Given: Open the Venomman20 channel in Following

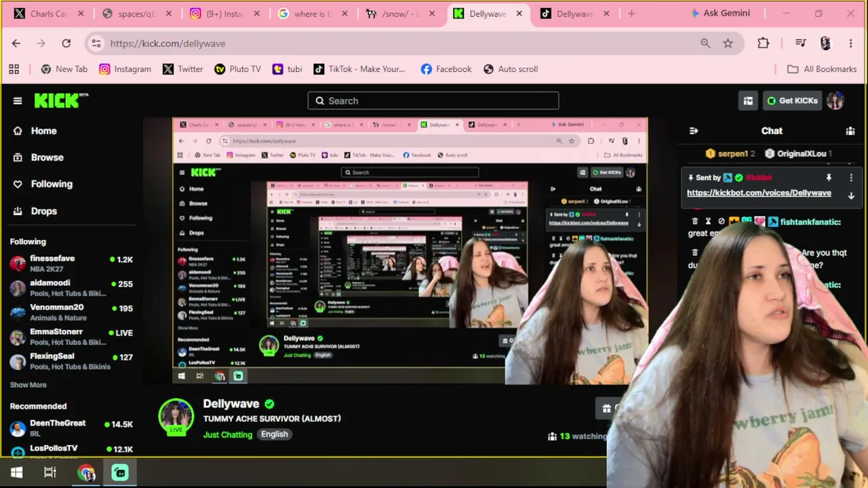Looking at the screenshot, I should coord(71,312).
